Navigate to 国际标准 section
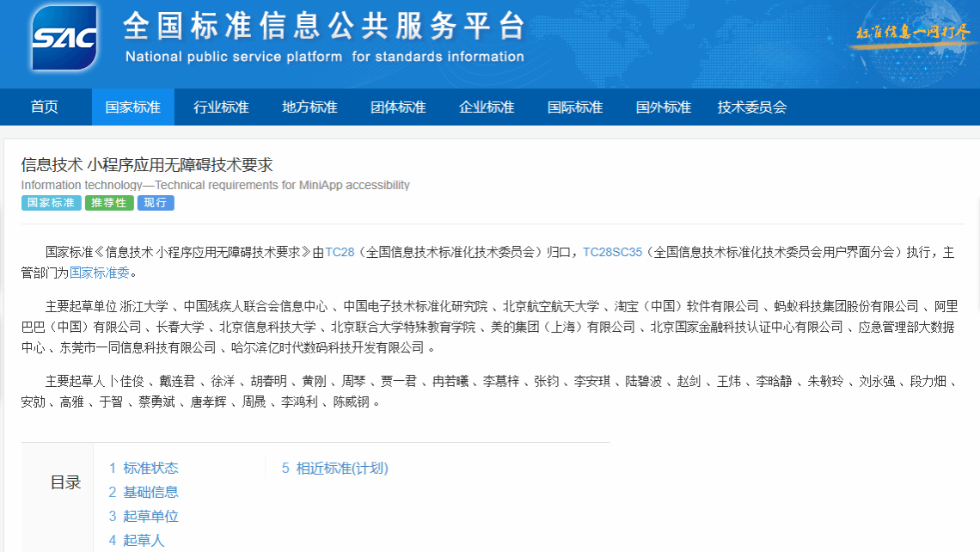 coord(575,107)
